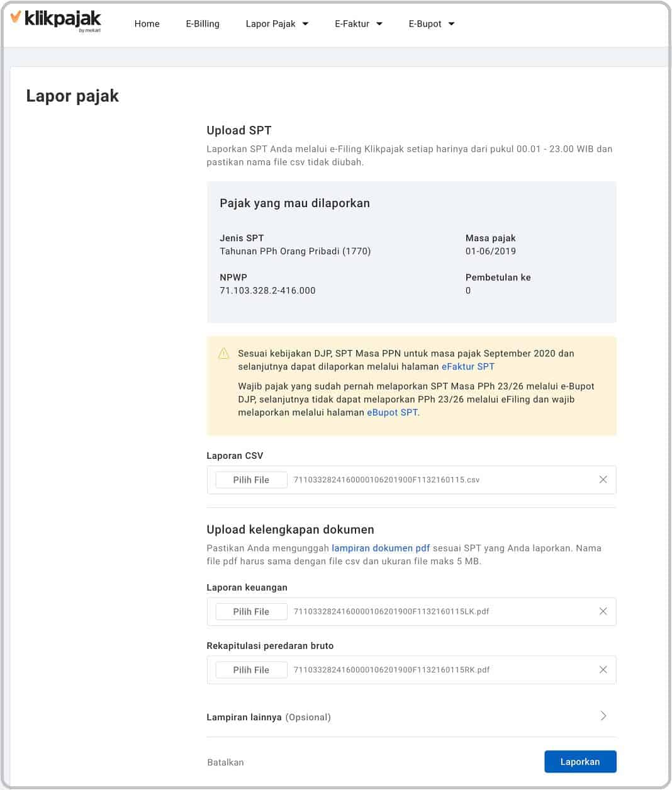This screenshot has width=672, height=790.
Task: Open the Lapor Pajak dropdown menu
Action: click(x=277, y=24)
